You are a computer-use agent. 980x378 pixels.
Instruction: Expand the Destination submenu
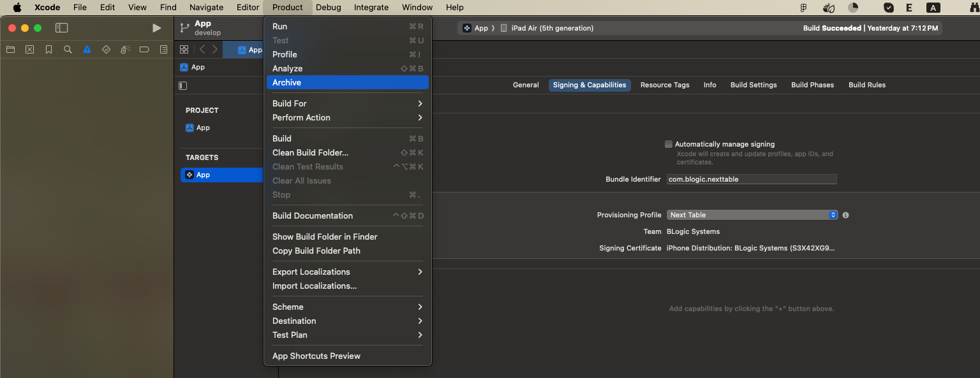[348, 321]
